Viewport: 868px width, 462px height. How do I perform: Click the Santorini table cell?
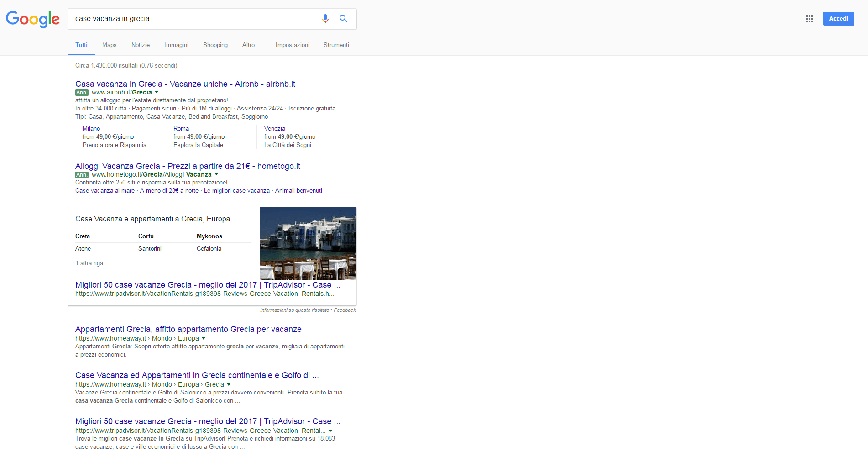point(150,249)
